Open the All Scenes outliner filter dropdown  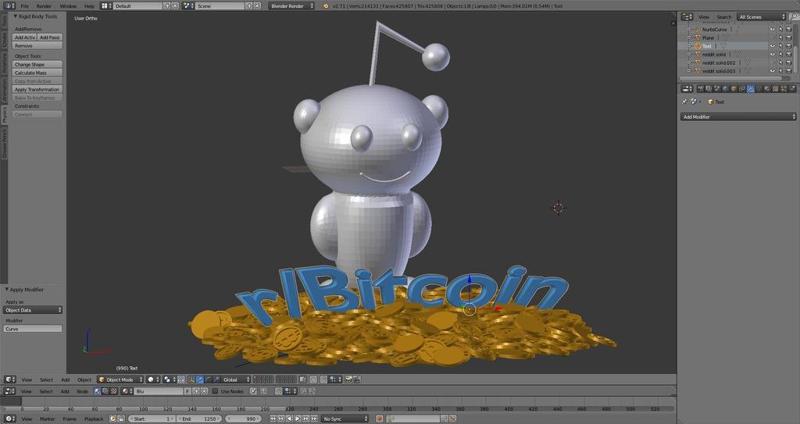click(x=761, y=17)
